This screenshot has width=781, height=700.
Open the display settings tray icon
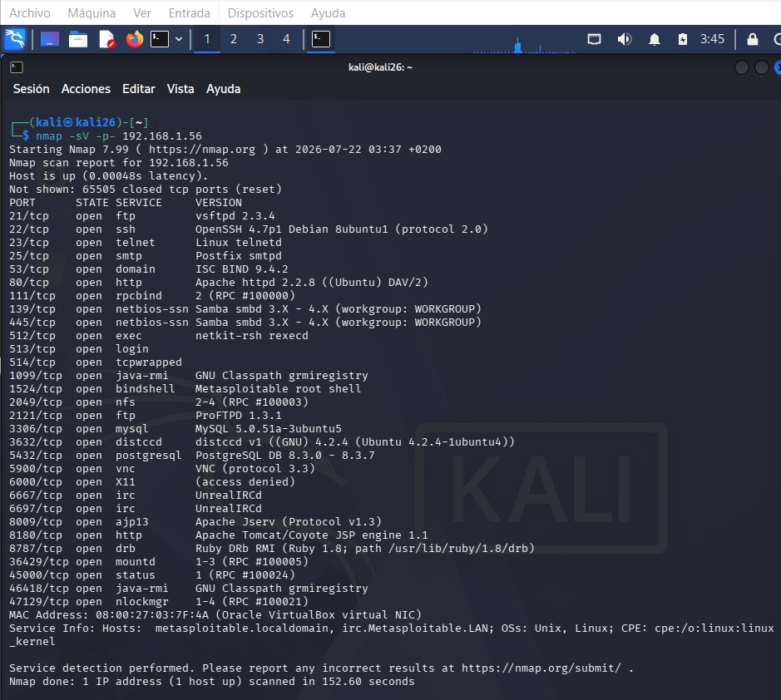(594, 39)
